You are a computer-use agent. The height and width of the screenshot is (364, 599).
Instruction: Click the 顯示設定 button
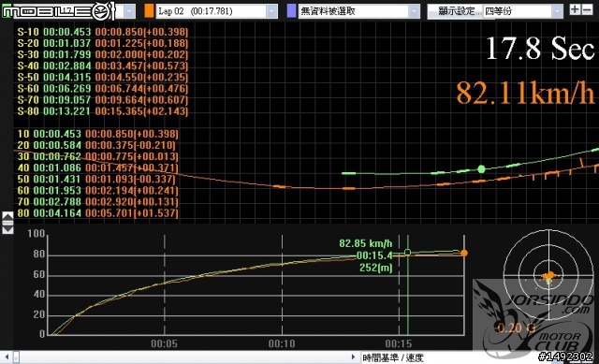(455, 11)
